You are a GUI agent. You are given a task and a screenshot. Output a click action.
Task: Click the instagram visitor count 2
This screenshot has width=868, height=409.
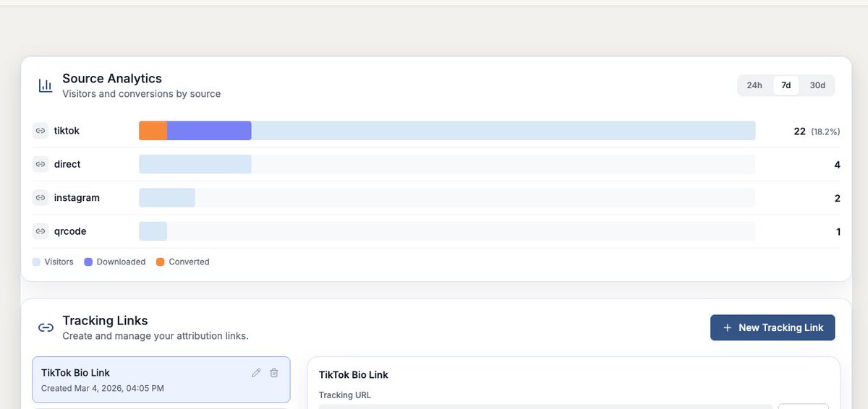point(837,198)
